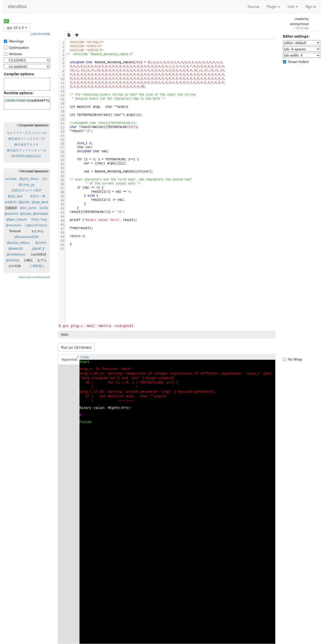Open the C11(GNU) standard dropdown

pyautogui.click(x=27, y=60)
